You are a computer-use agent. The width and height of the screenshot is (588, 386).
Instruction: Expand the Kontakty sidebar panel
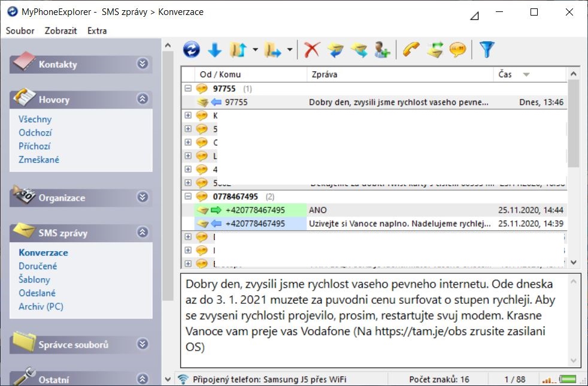(142, 64)
